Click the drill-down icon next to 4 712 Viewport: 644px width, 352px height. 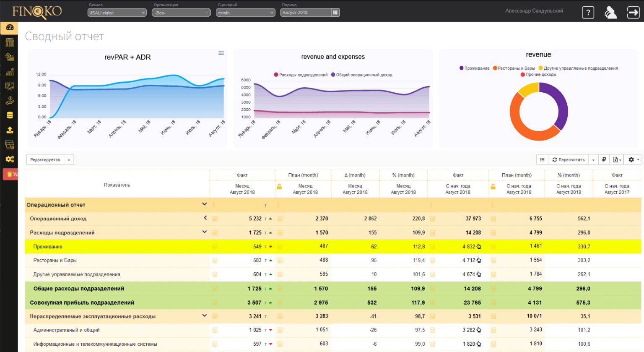pyautogui.click(x=479, y=261)
